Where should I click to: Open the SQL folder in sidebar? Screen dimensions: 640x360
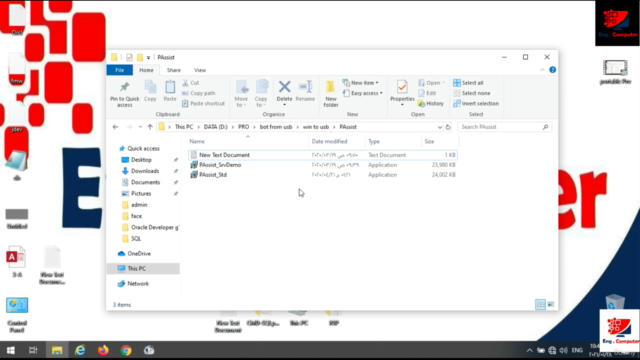[136, 239]
